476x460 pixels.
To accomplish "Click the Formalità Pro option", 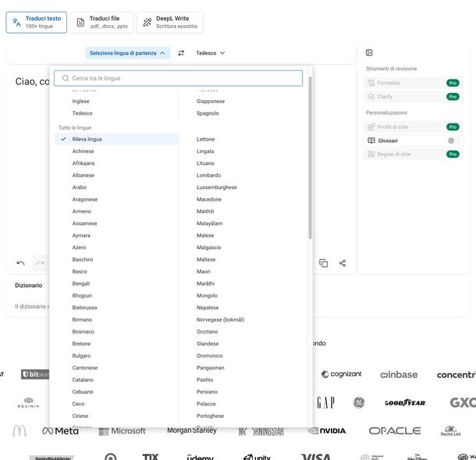I will [412, 83].
